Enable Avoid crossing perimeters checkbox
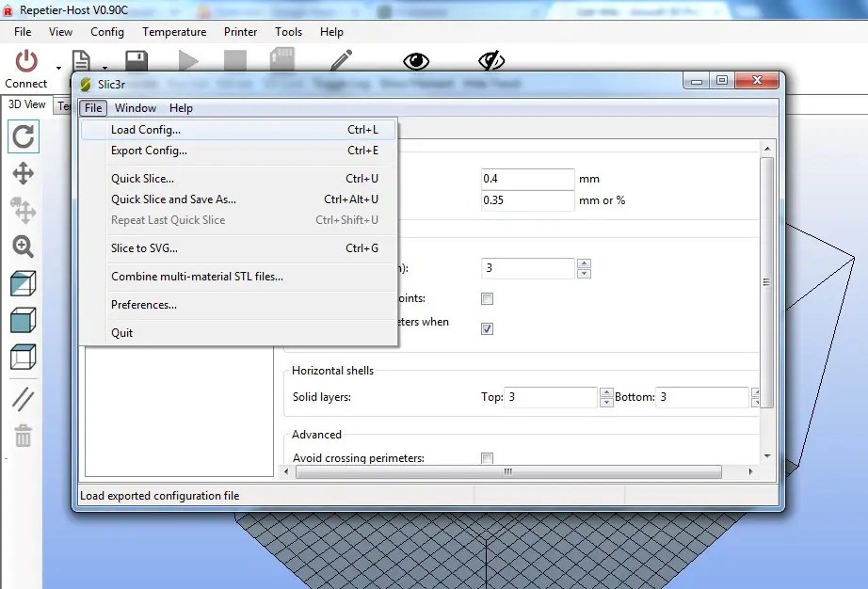Image resolution: width=868 pixels, height=589 pixels. (x=487, y=458)
